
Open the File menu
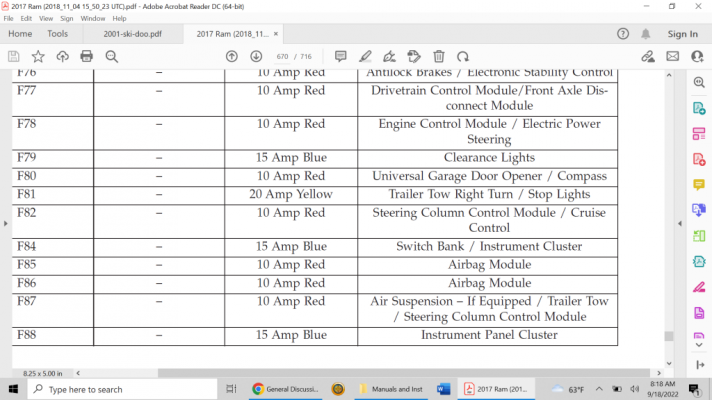[8, 19]
